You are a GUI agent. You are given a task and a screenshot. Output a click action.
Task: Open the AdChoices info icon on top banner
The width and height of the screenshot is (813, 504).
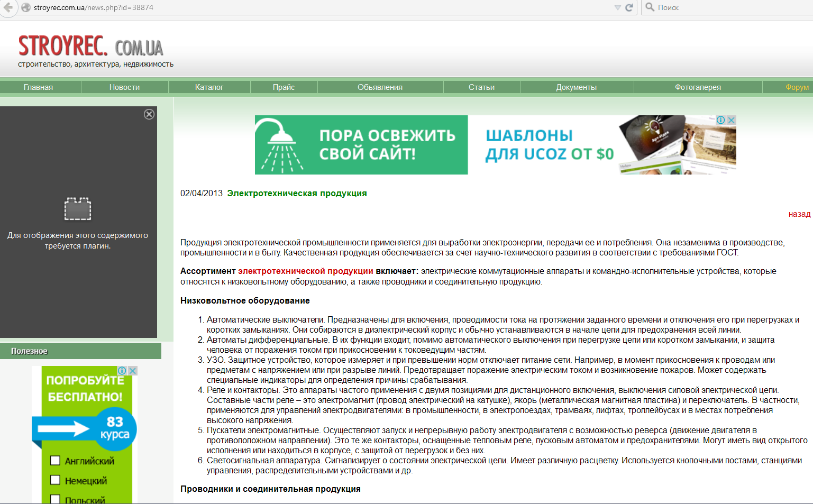click(x=720, y=120)
